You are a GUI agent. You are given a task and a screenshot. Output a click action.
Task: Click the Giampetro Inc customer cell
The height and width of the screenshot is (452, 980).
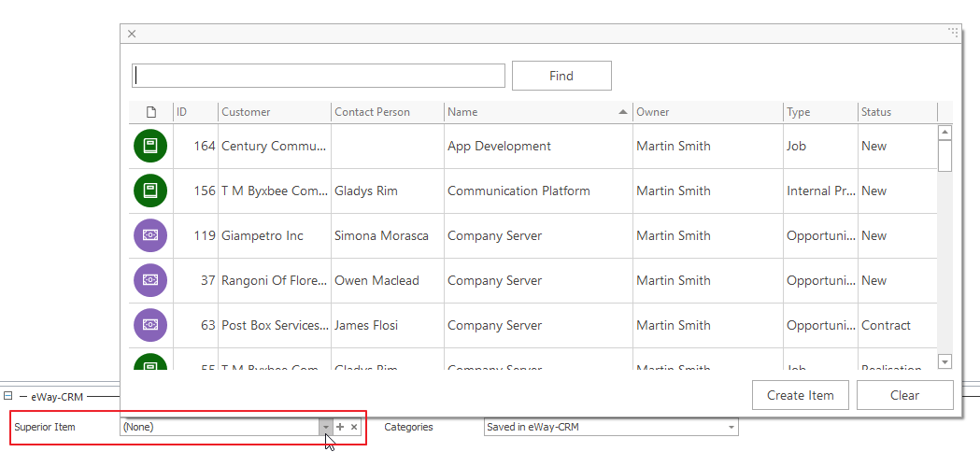[x=275, y=235]
